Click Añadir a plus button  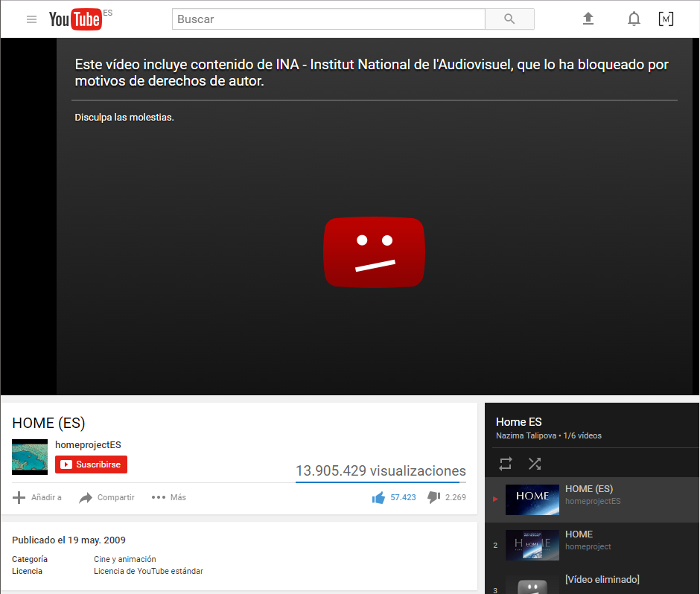pyautogui.click(x=36, y=497)
